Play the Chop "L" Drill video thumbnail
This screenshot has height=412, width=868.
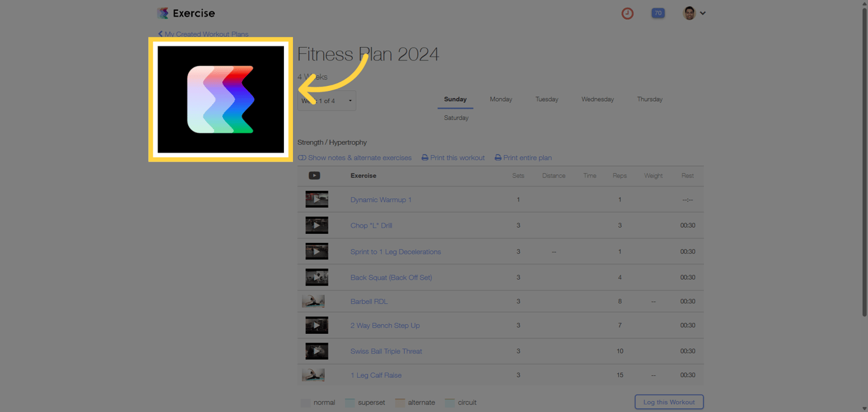click(316, 225)
